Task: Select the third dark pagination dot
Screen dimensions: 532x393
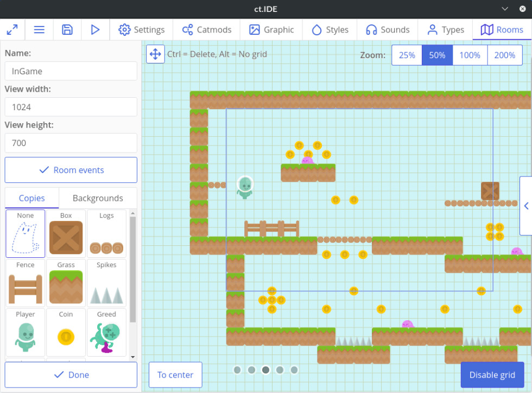Action: tap(265, 370)
